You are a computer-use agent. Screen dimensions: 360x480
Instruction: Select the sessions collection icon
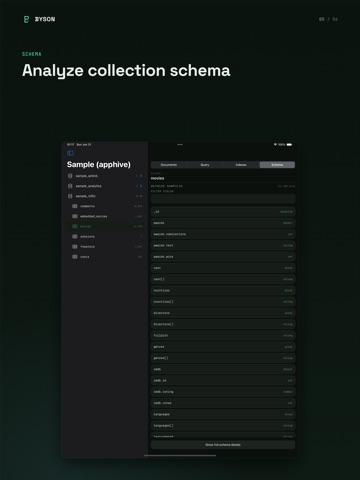pos(75,236)
